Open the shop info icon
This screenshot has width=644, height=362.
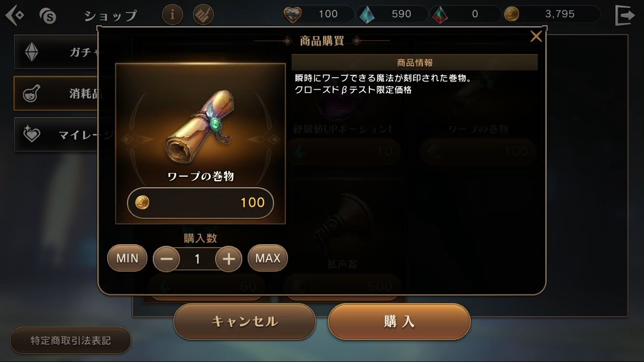tap(172, 15)
